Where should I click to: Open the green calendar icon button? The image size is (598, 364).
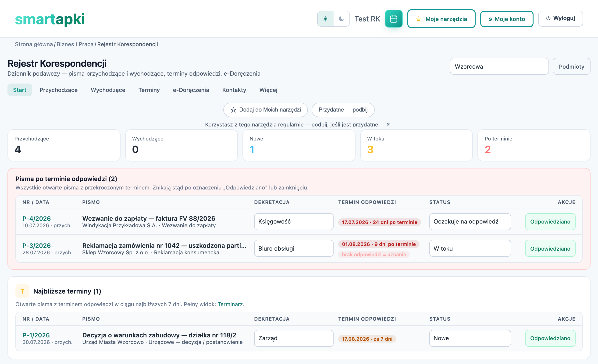tap(393, 19)
